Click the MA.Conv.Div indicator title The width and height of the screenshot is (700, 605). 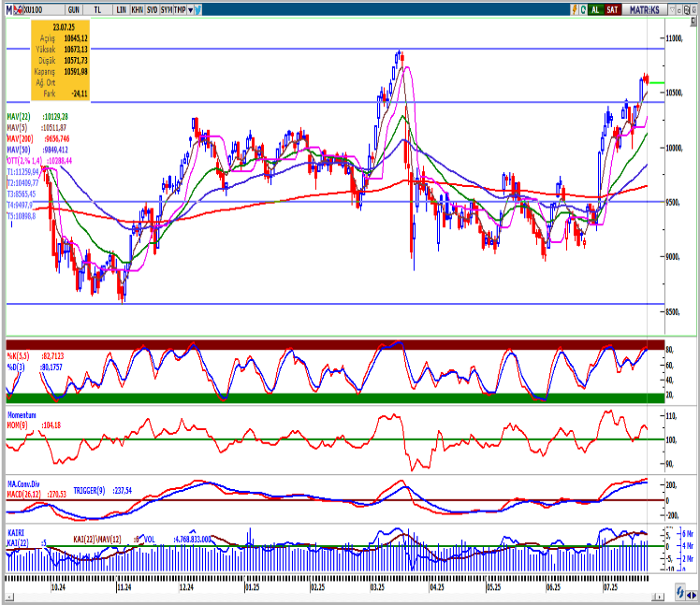click(23, 484)
